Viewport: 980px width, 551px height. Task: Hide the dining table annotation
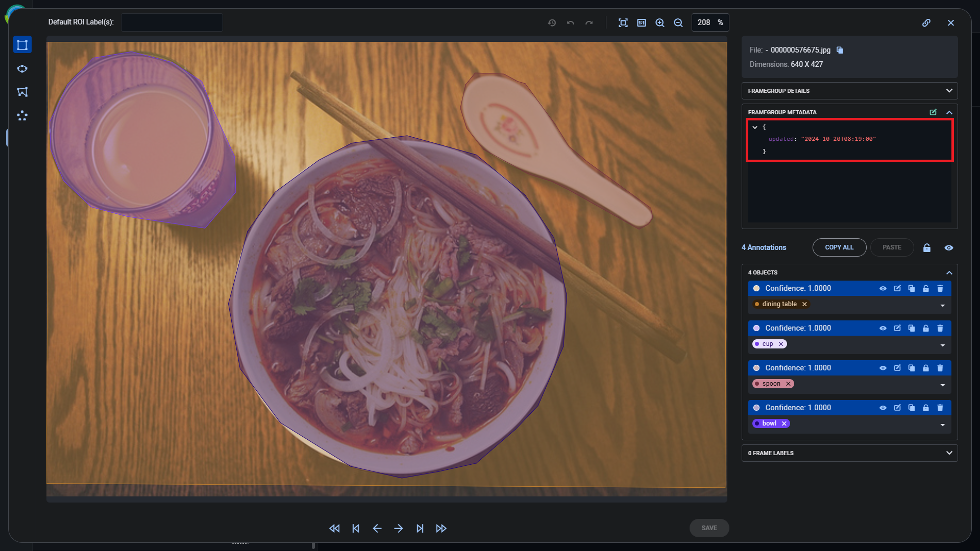click(883, 288)
